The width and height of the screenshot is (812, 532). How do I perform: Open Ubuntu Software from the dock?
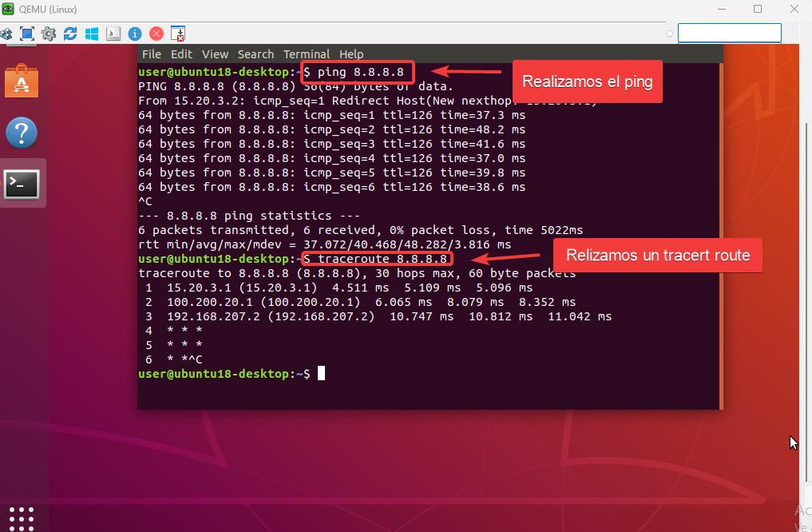coord(22,81)
